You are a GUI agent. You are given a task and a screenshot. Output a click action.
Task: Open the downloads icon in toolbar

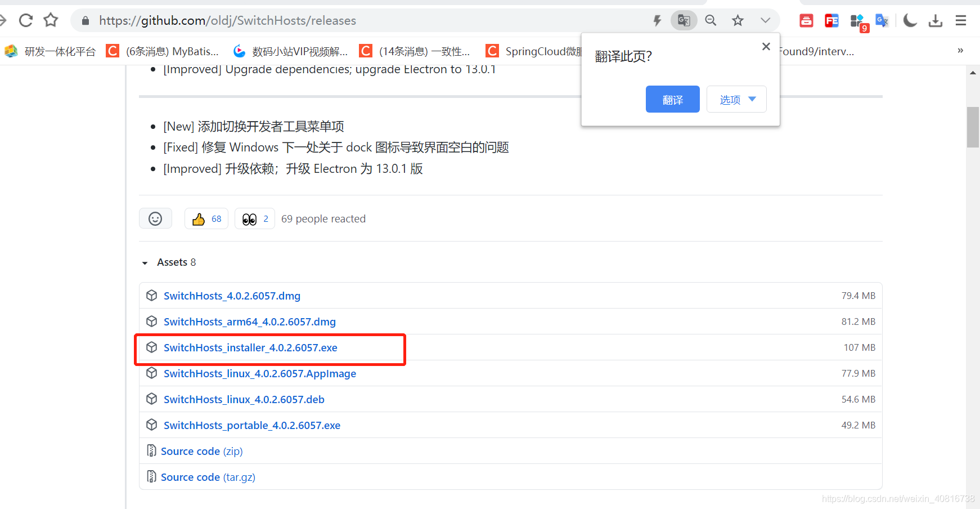point(936,21)
